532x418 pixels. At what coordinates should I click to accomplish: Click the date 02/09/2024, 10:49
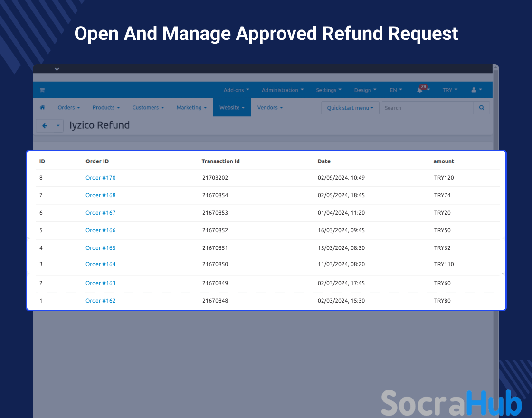(x=342, y=178)
